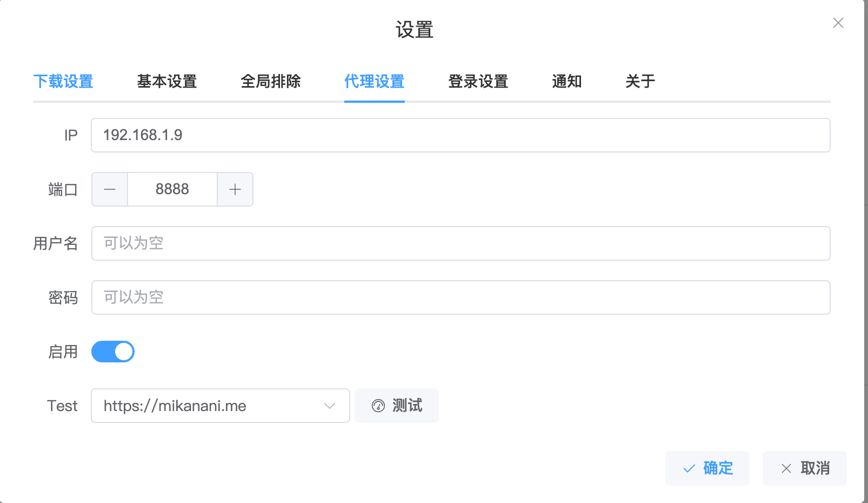
Task: Toggle the 启用 proxy enable switch
Action: [113, 352]
